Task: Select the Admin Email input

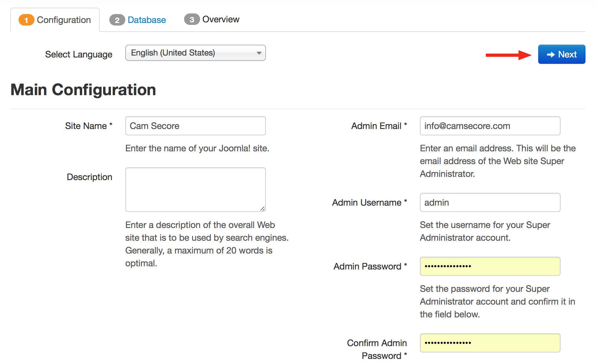Action: pyautogui.click(x=490, y=126)
